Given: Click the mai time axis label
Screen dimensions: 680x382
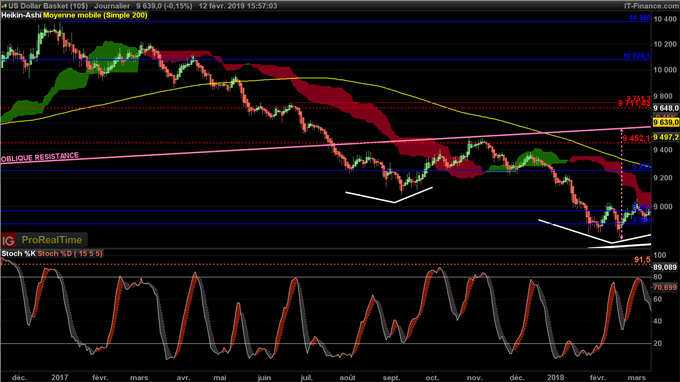Looking at the screenshot, I should coord(220,378).
